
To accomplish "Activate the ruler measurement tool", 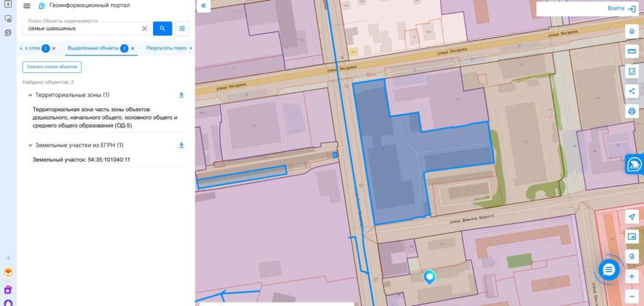I will pyautogui.click(x=632, y=52).
